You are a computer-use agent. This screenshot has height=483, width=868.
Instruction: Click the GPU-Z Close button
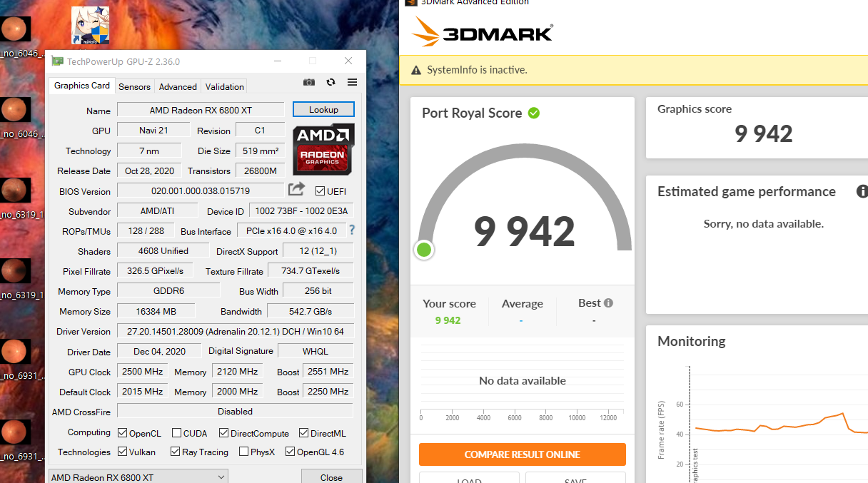pos(331,477)
